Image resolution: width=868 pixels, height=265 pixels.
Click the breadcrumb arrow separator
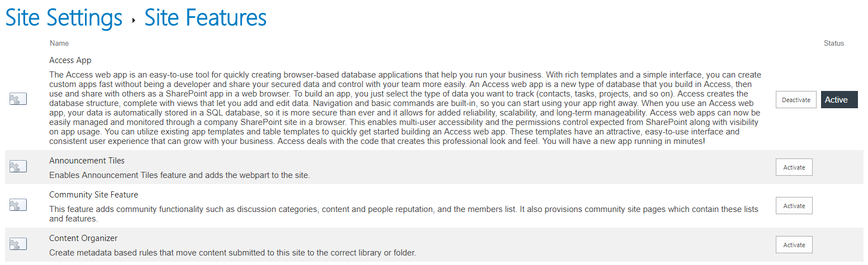(x=134, y=20)
